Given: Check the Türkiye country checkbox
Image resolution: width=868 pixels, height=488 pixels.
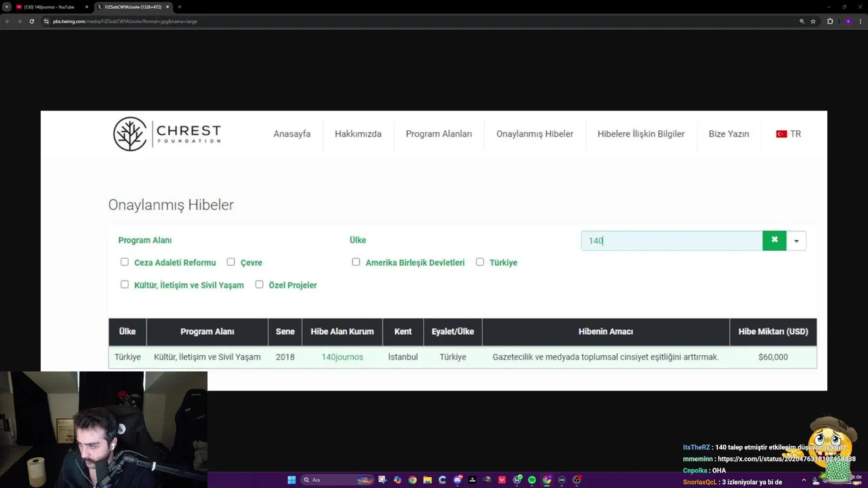Looking at the screenshot, I should point(480,262).
